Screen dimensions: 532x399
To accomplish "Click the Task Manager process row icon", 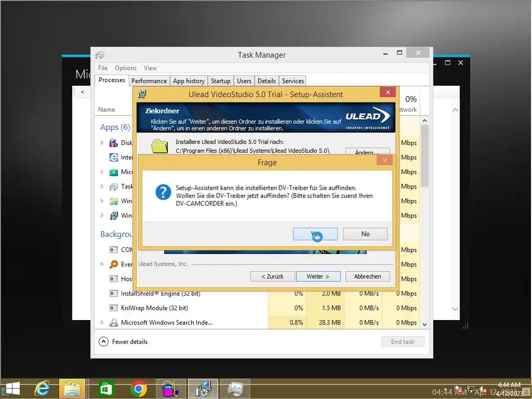I will [114, 187].
